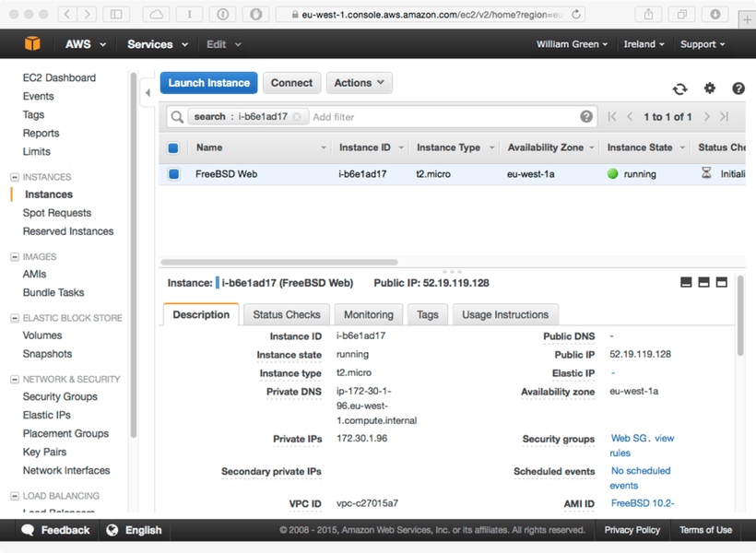Image resolution: width=756 pixels, height=553 pixels.
Task: Click the horizontal scrollbar under the table
Action: click(279, 263)
